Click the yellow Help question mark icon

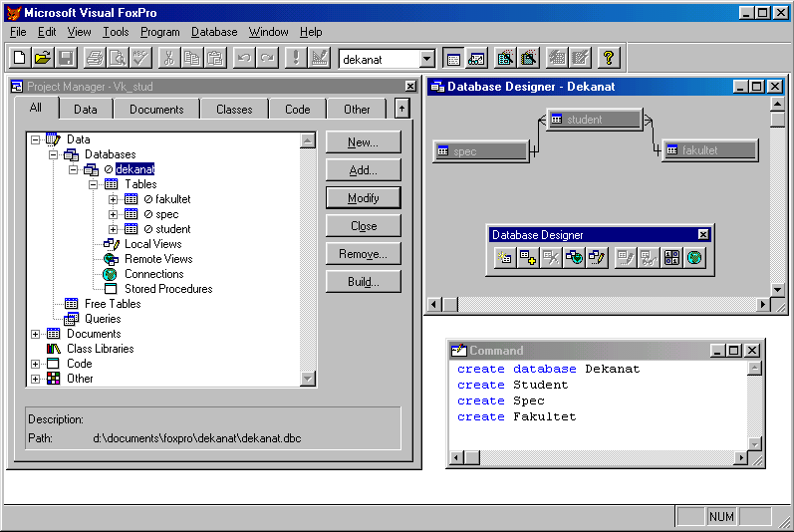click(609, 58)
